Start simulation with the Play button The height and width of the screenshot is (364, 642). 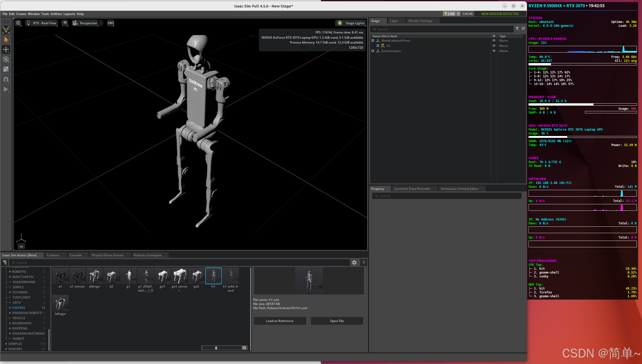pos(6,89)
